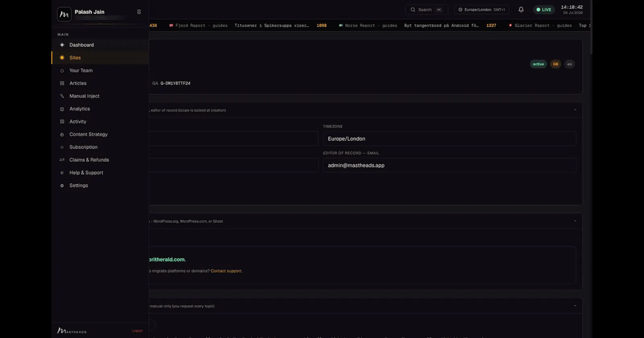The height and width of the screenshot is (338, 644).
Task: Click the green LIVE status badge
Action: pos(544,10)
